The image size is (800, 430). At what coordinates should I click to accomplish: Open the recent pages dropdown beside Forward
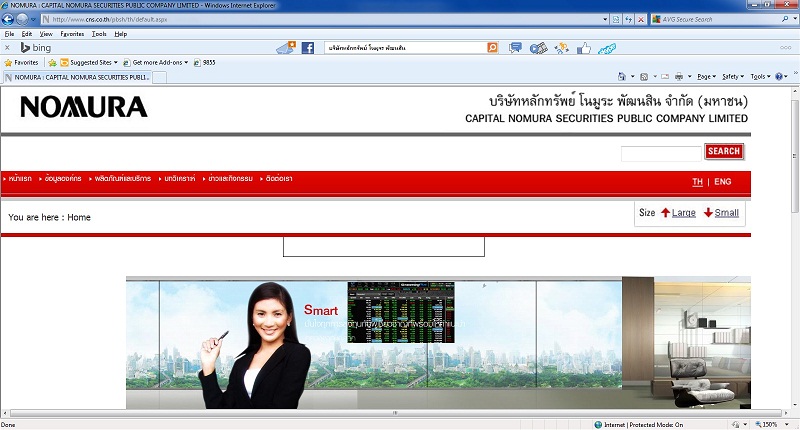[33, 19]
